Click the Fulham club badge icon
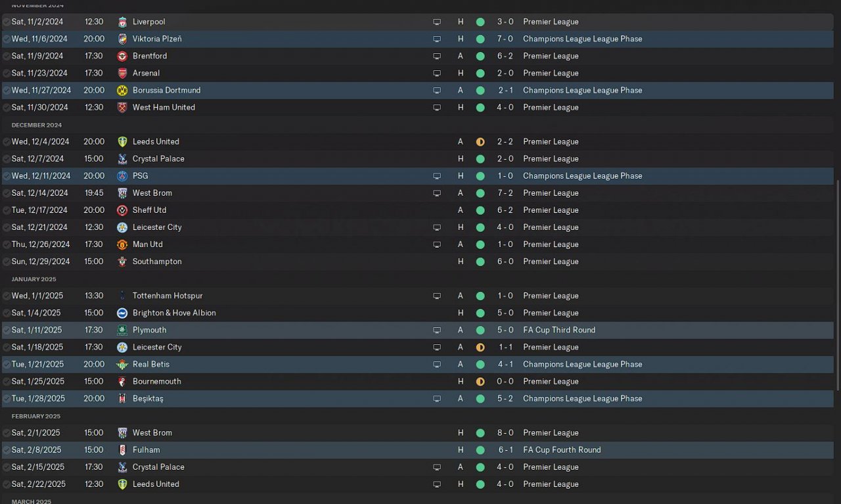 (x=122, y=450)
